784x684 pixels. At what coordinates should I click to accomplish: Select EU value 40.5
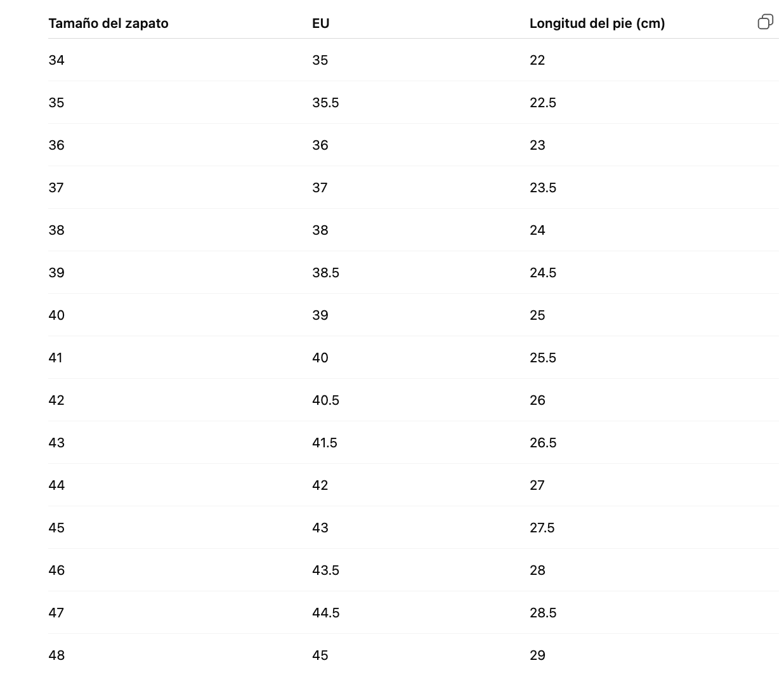pyautogui.click(x=325, y=400)
